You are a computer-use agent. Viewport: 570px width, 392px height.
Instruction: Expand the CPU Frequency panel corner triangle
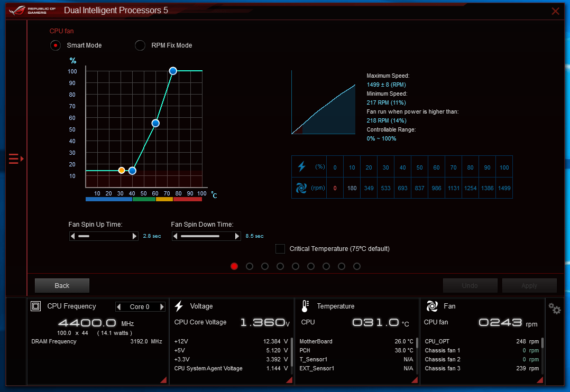coord(164,380)
